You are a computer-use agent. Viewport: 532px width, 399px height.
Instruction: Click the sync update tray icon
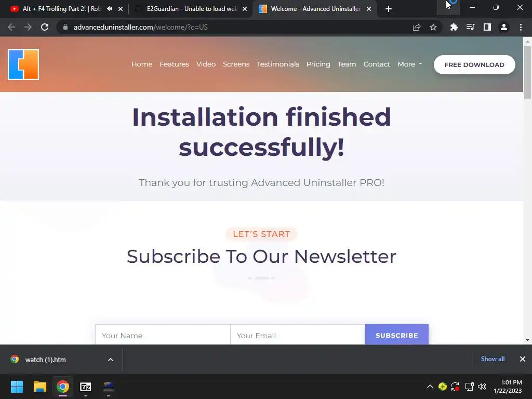coord(455,387)
